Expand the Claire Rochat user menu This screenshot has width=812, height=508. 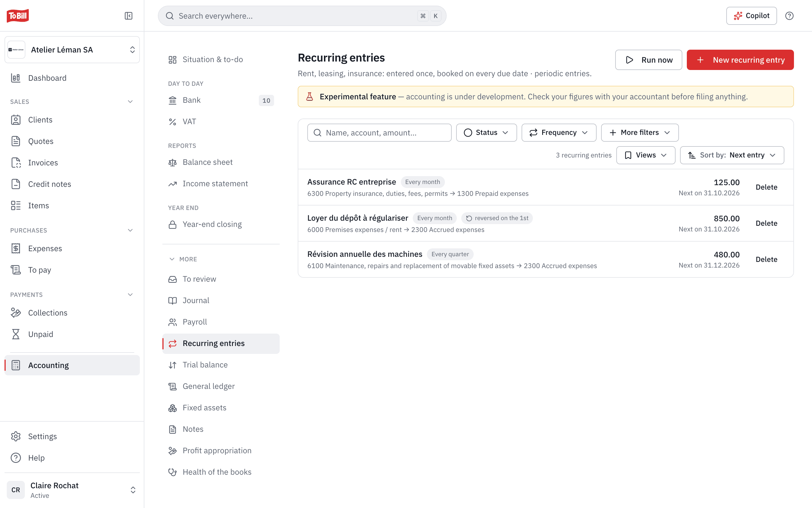tap(72, 490)
